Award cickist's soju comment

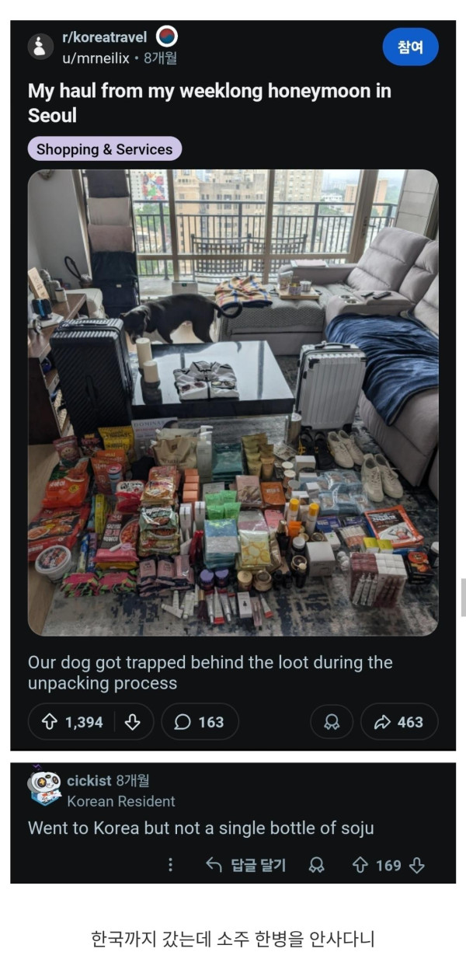(316, 865)
